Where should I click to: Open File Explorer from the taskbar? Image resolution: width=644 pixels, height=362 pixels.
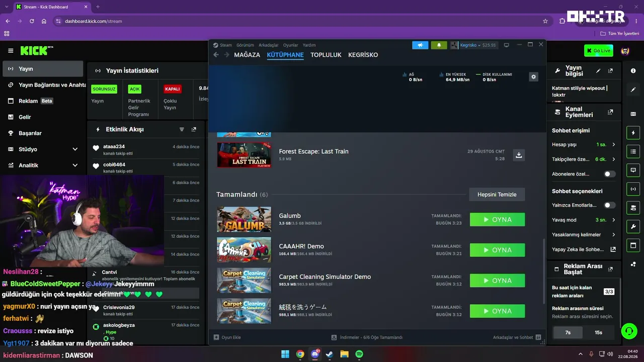[x=345, y=354]
